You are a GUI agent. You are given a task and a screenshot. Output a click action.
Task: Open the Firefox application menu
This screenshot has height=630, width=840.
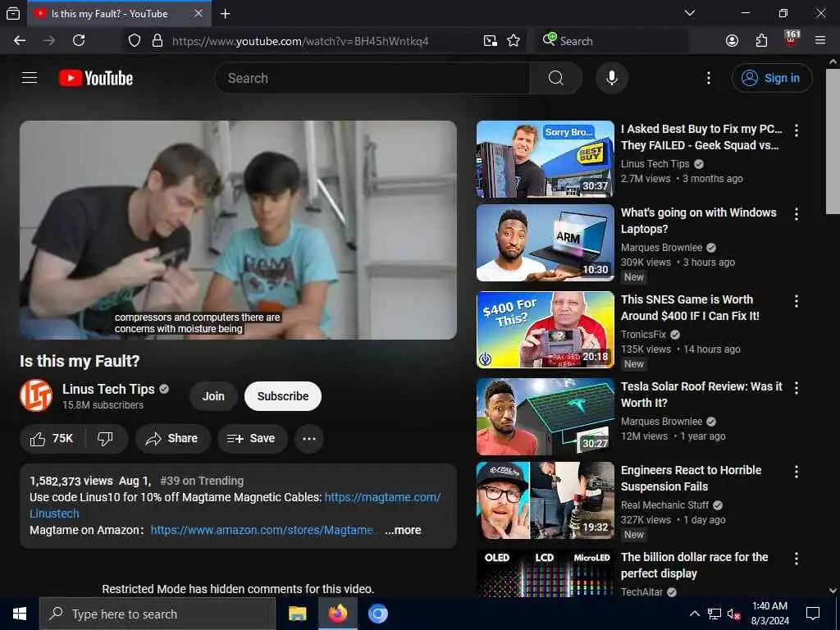[x=820, y=41]
